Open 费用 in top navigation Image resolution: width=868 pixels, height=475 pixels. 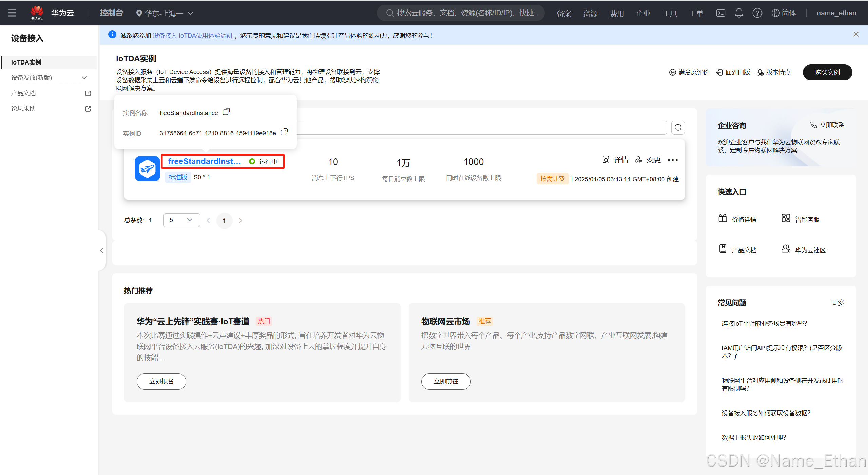pos(617,13)
